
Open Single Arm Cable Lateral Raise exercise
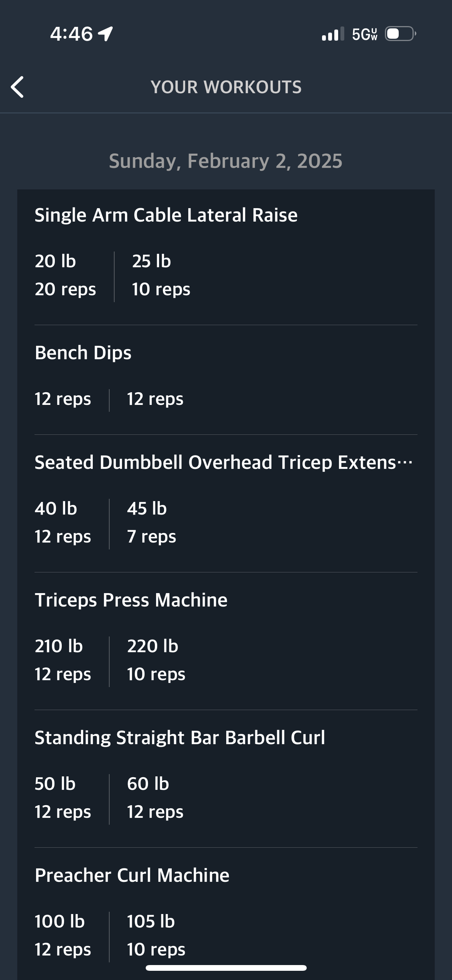coord(166,215)
